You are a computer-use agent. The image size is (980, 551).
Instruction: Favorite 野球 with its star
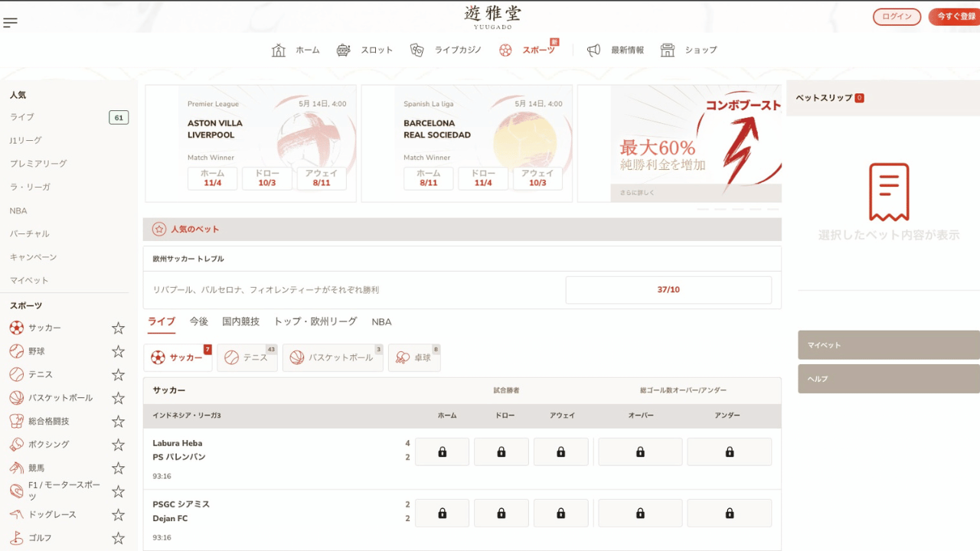pyautogui.click(x=118, y=352)
